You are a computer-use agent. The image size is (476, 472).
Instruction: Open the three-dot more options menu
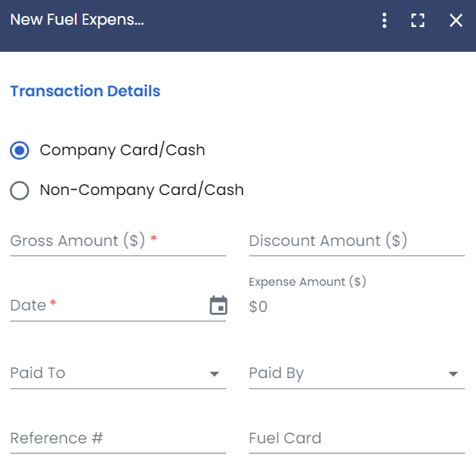(x=384, y=21)
